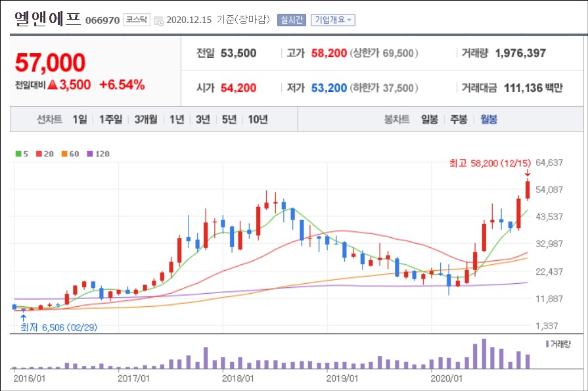Click the orange 60 moving average legend swatch
Image resolution: width=588 pixels, height=391 pixels.
(x=64, y=154)
